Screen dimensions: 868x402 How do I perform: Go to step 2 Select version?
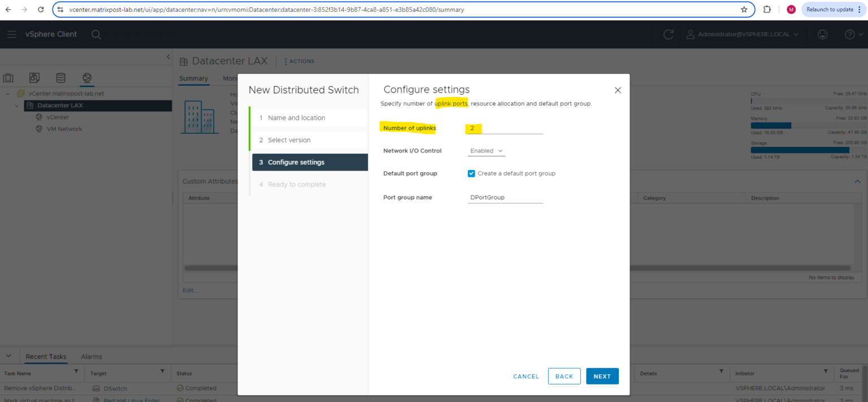[x=310, y=140]
